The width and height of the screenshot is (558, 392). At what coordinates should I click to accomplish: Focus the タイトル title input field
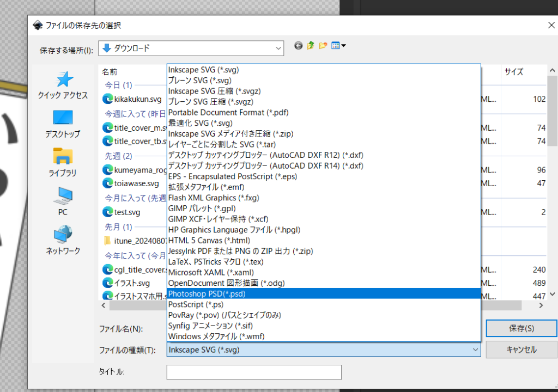point(254,372)
